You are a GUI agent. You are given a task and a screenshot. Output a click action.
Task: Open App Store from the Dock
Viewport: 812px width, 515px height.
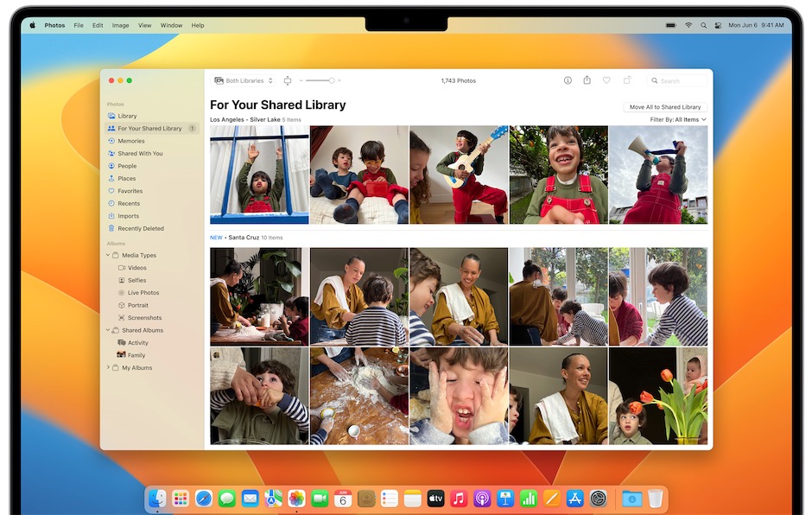click(x=574, y=499)
